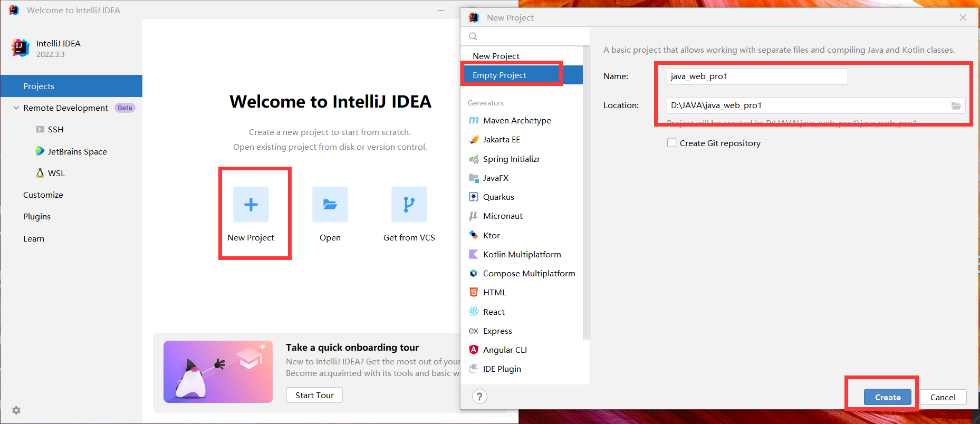The width and height of the screenshot is (980, 424).
Task: Click the Spring Initializr icon
Action: [474, 159]
